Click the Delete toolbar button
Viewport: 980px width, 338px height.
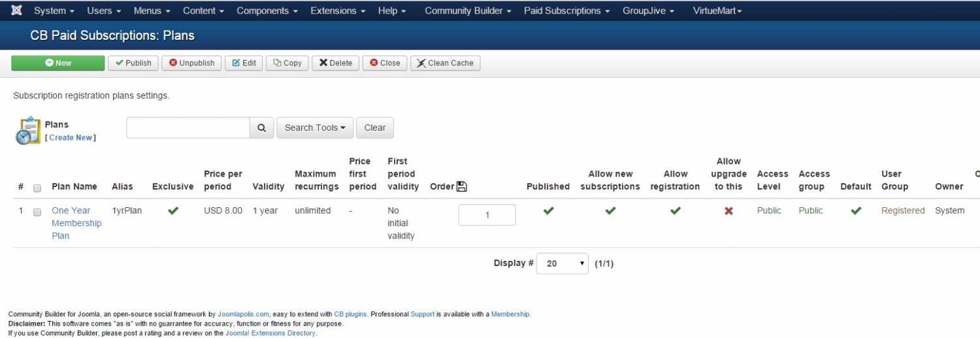336,63
